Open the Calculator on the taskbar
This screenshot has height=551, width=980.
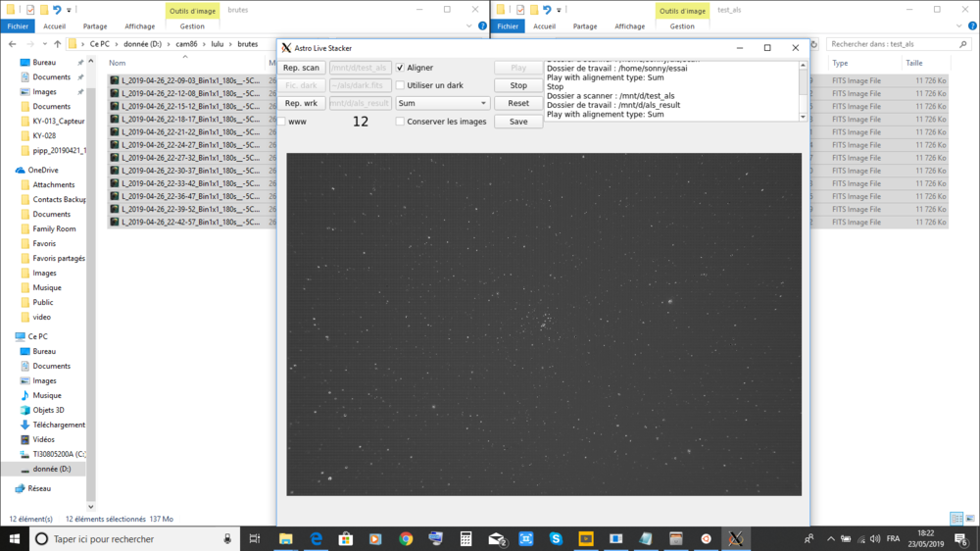coord(465,538)
